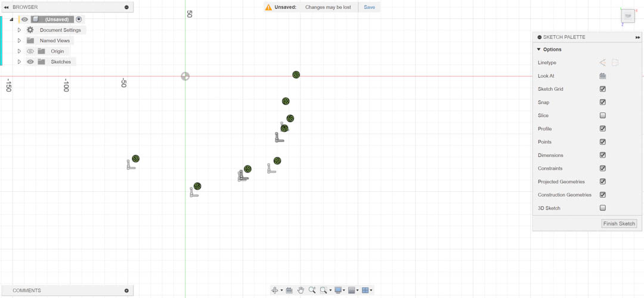Select the Pan hand tool
The image size is (644, 298).
(x=301, y=290)
